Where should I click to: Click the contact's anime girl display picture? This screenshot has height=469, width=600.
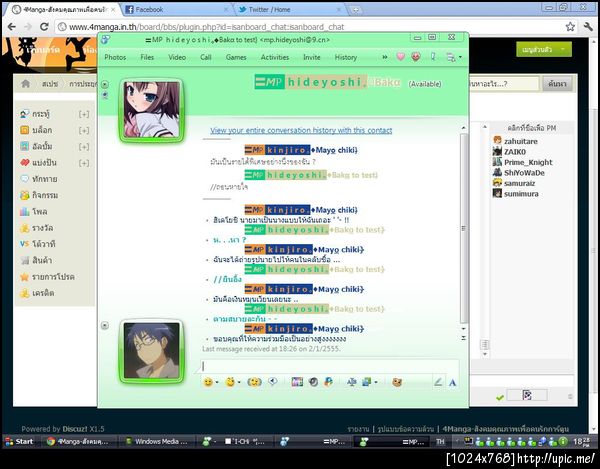coord(152,109)
